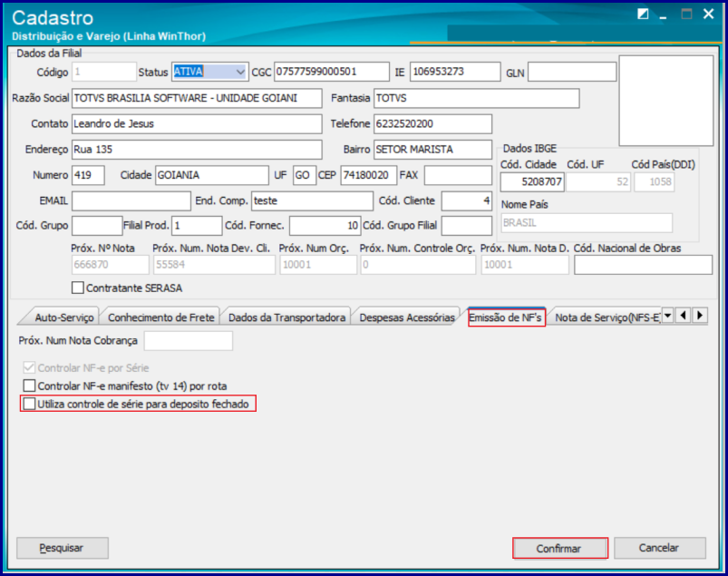
Task: Open the Conhecimento de Frete tab
Action: point(160,317)
